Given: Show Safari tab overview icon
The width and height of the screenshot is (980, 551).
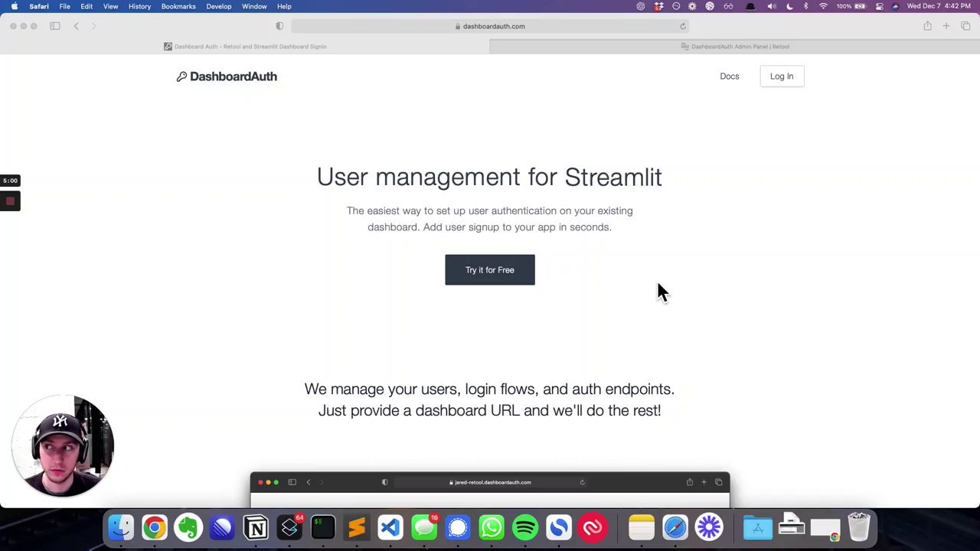Looking at the screenshot, I should click(x=965, y=26).
